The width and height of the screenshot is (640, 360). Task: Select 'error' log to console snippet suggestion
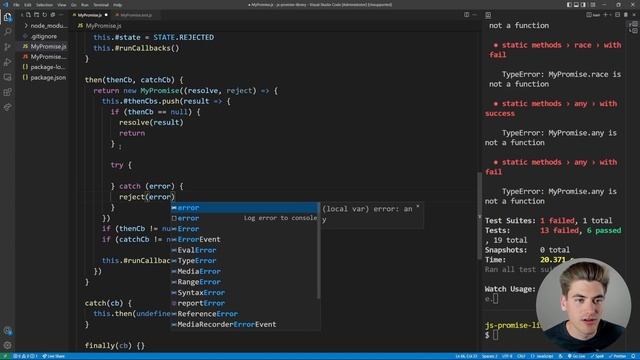tap(244, 218)
